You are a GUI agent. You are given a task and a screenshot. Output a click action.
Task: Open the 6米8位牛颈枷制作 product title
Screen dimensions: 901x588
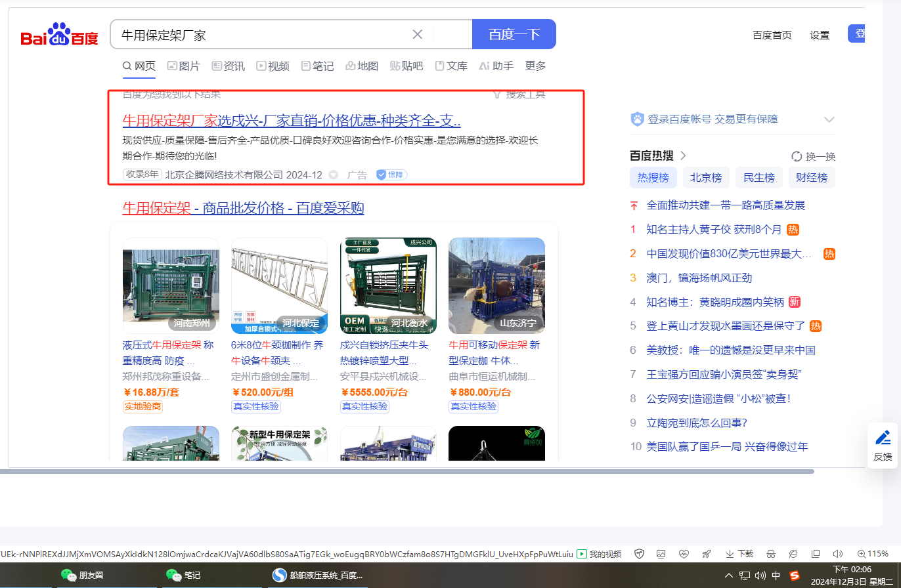point(277,353)
